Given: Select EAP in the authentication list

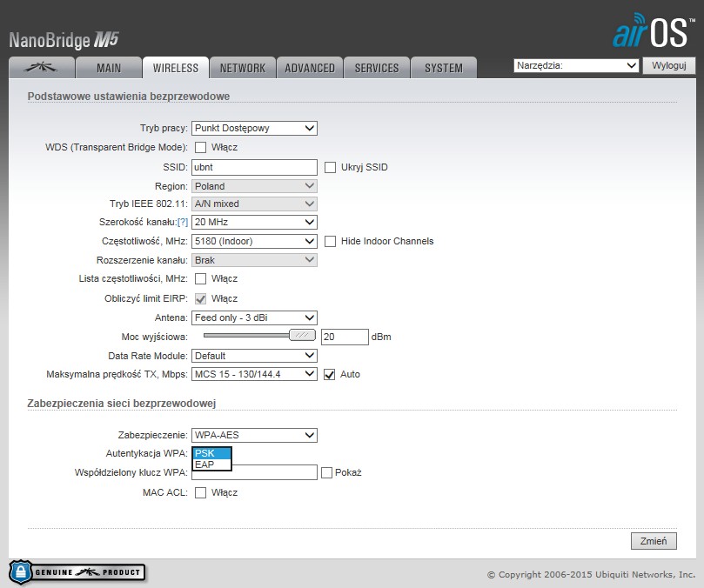Looking at the screenshot, I should pyautogui.click(x=212, y=464).
